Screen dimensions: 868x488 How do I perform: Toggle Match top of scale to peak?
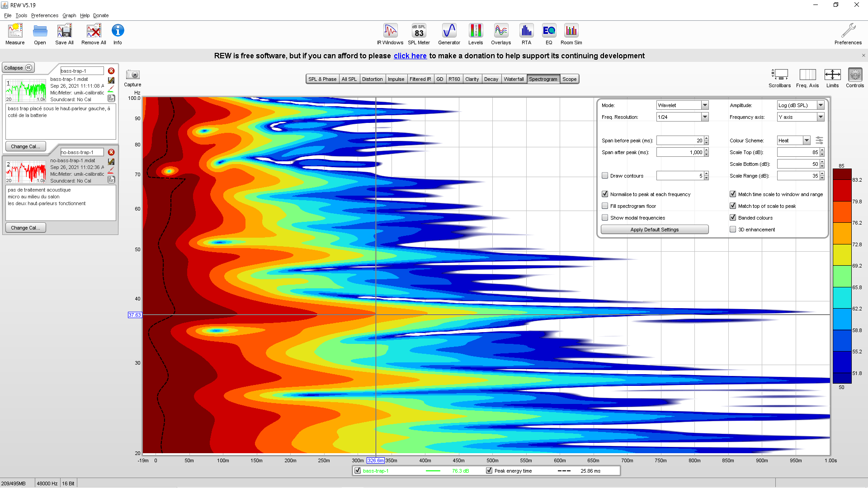[733, 206]
